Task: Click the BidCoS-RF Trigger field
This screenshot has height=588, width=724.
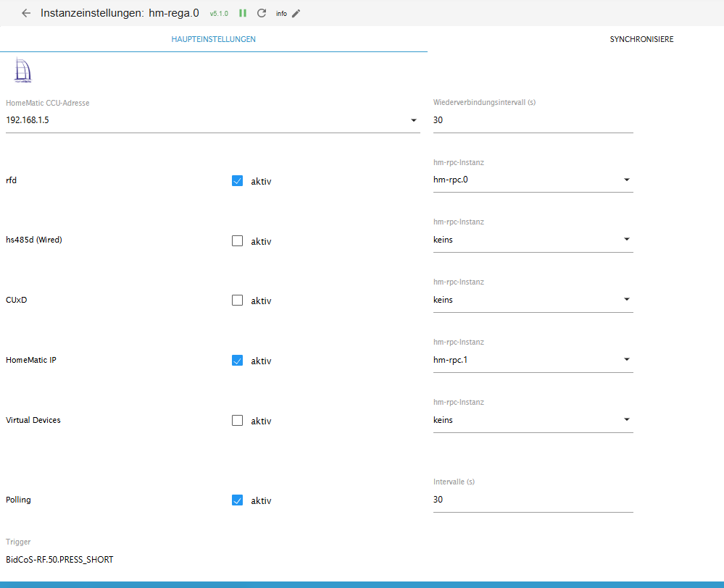Action: [x=145, y=559]
